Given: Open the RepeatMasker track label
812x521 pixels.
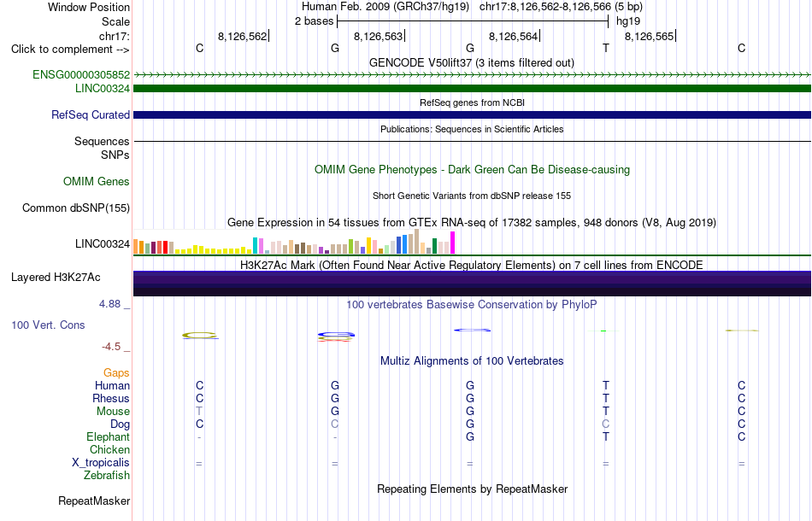Looking at the screenshot, I should point(94,501).
